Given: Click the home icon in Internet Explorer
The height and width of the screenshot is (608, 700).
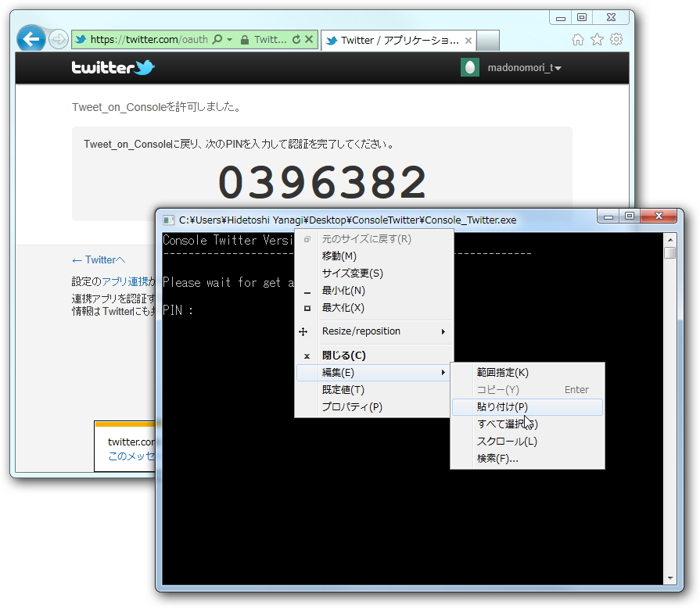Looking at the screenshot, I should (576, 38).
